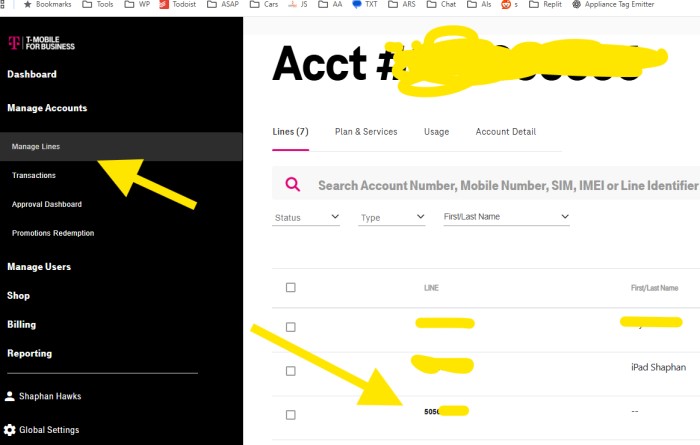
Task: Click the T-Mobile for Business logo
Action: [42, 43]
